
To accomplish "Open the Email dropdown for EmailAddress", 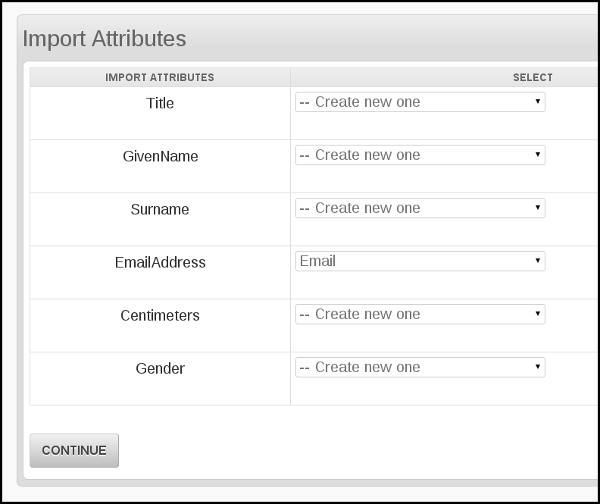I will (420, 261).
